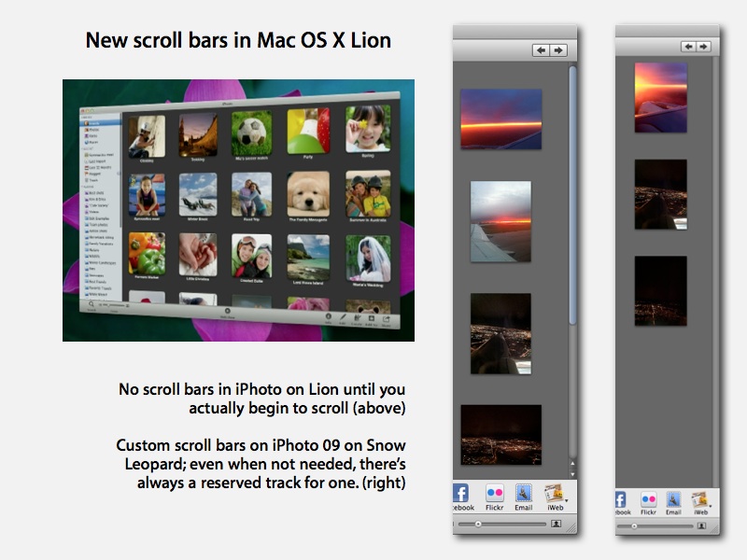
Task: Click the Email icon in the scrollbar panel
Action: pyautogui.click(x=523, y=493)
